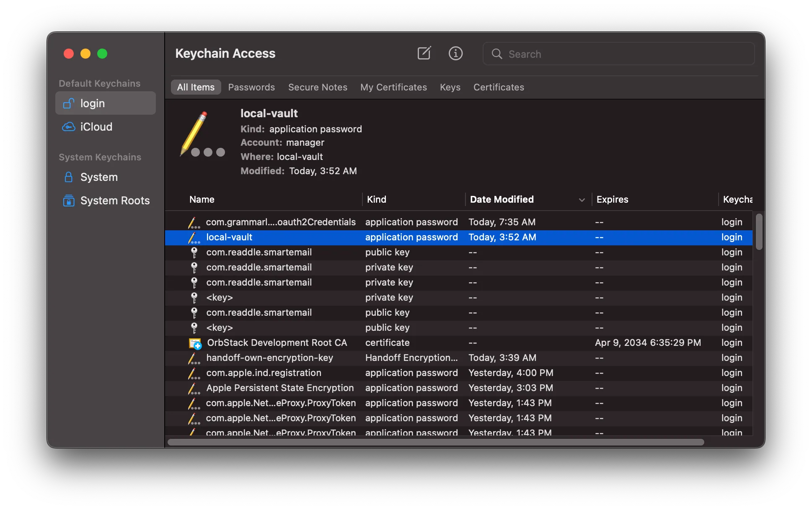812x510 pixels.
Task: Click pencil icon of oauth2Credentials row
Action: click(194, 222)
